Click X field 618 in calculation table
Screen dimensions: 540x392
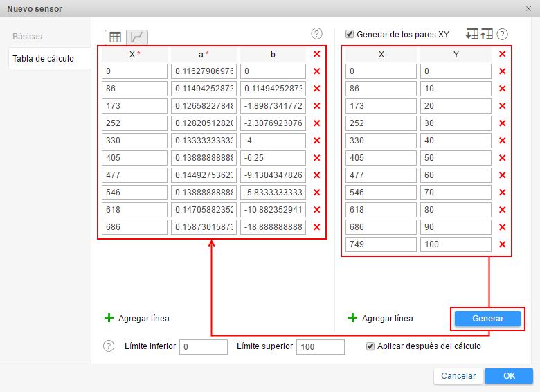[x=135, y=210]
